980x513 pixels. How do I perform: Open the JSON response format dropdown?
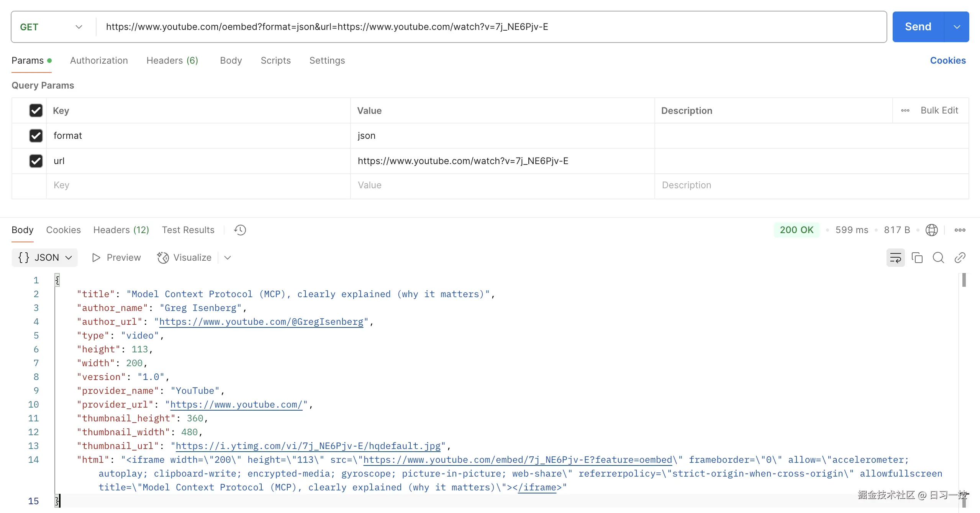44,257
